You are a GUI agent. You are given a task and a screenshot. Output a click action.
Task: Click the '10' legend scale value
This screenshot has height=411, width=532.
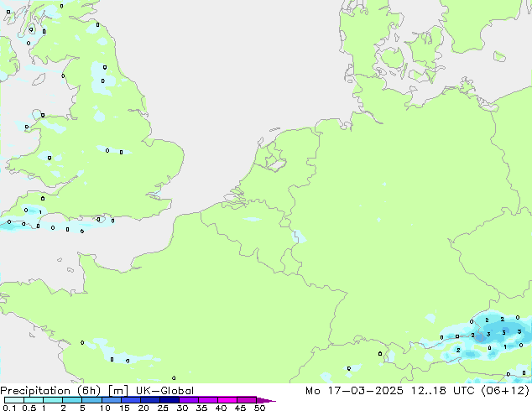(105, 408)
